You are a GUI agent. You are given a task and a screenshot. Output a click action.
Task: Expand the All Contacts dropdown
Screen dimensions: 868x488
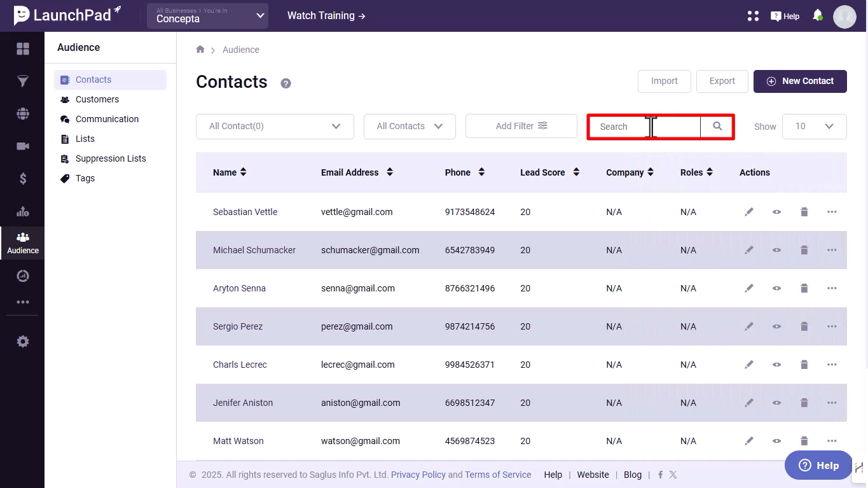click(x=410, y=126)
